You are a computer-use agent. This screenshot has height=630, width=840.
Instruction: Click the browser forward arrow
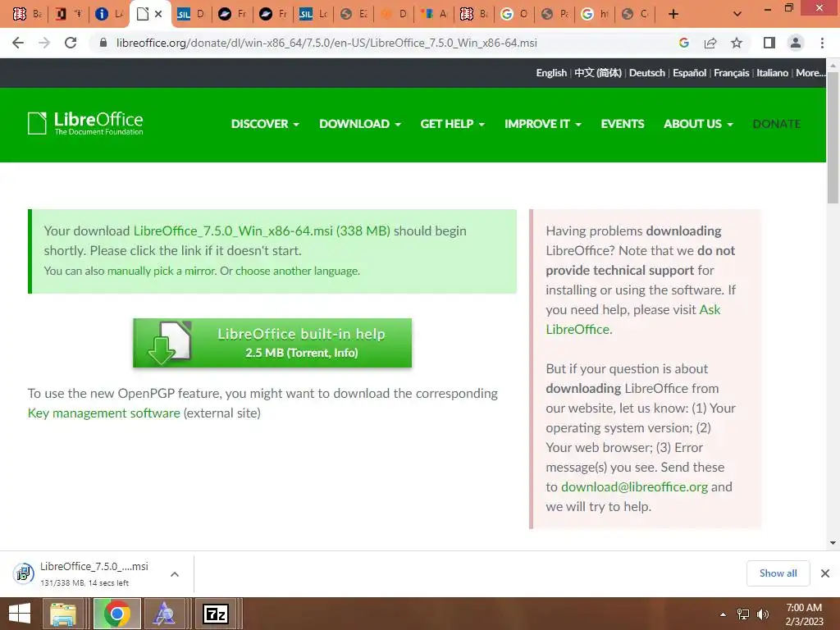[x=44, y=43]
